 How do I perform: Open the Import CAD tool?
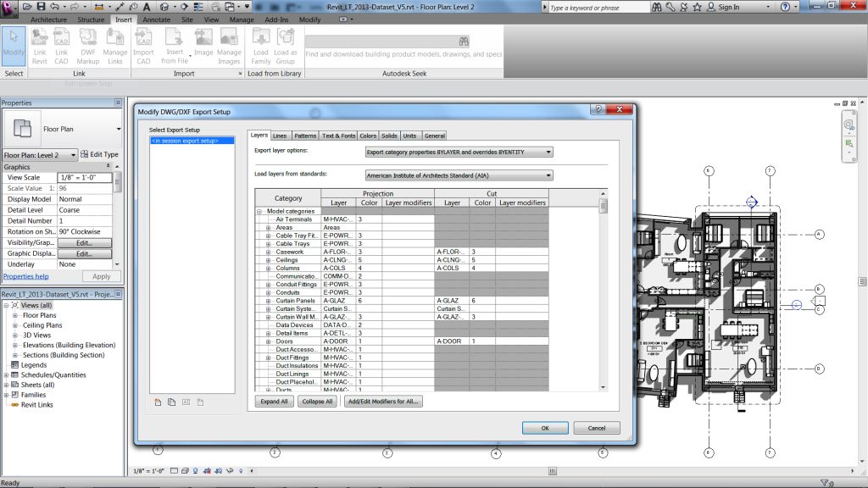point(143,44)
